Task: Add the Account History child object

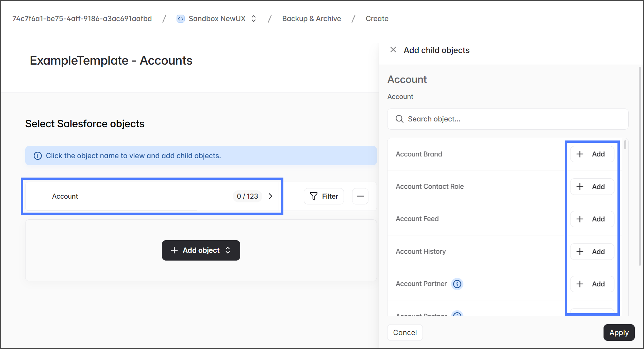Action: (592, 252)
